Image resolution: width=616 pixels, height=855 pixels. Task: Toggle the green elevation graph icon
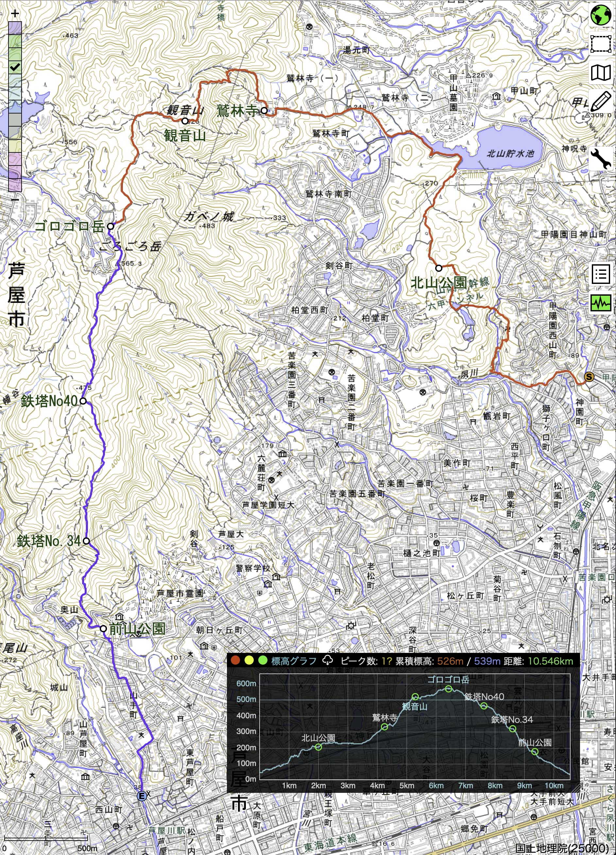(601, 303)
